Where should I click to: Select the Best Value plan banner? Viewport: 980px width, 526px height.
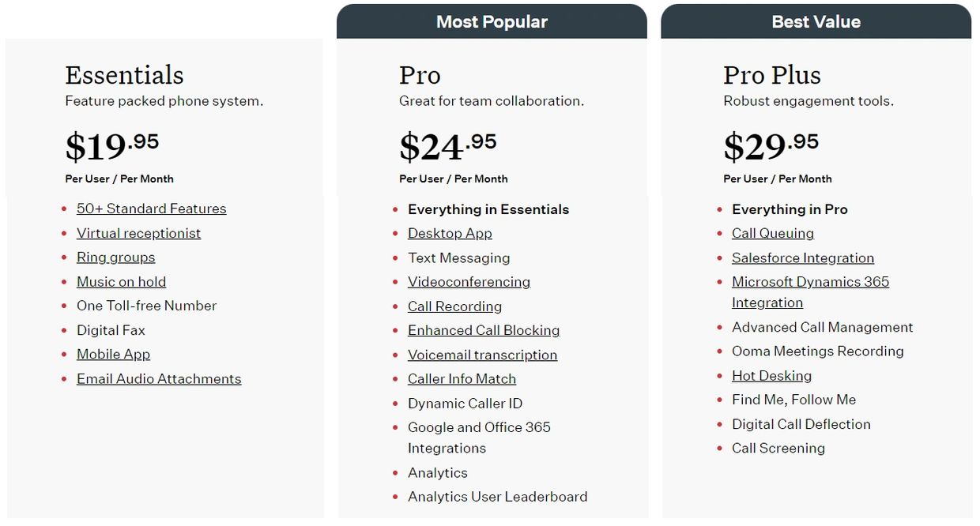coord(816,21)
